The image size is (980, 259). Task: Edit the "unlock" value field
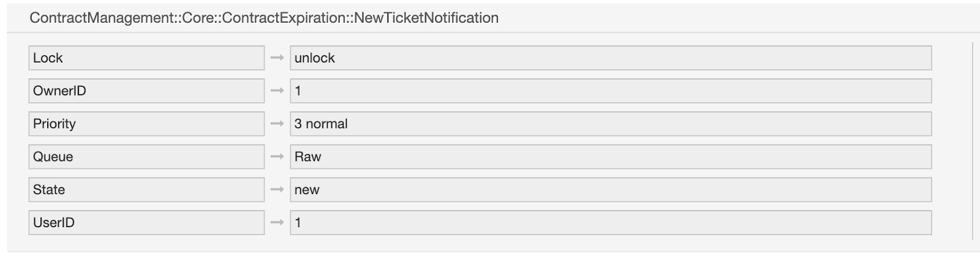coord(611,58)
